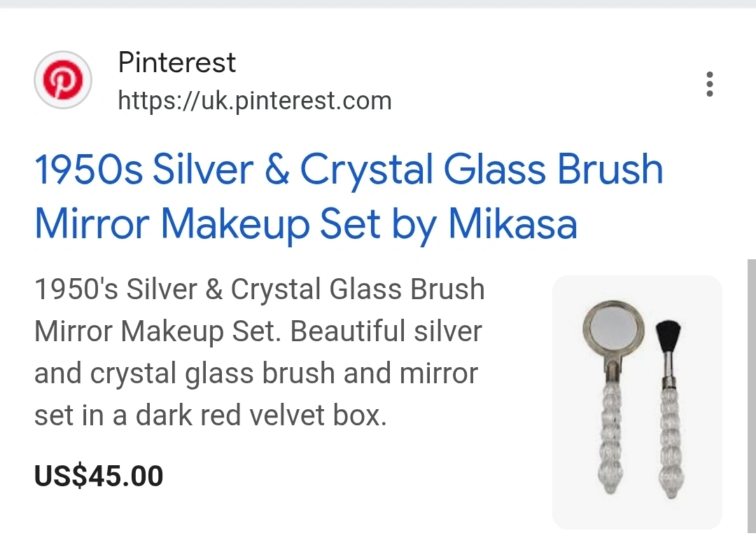Click "Beautiful silver" in the description
756x550 pixels.
click(386, 331)
